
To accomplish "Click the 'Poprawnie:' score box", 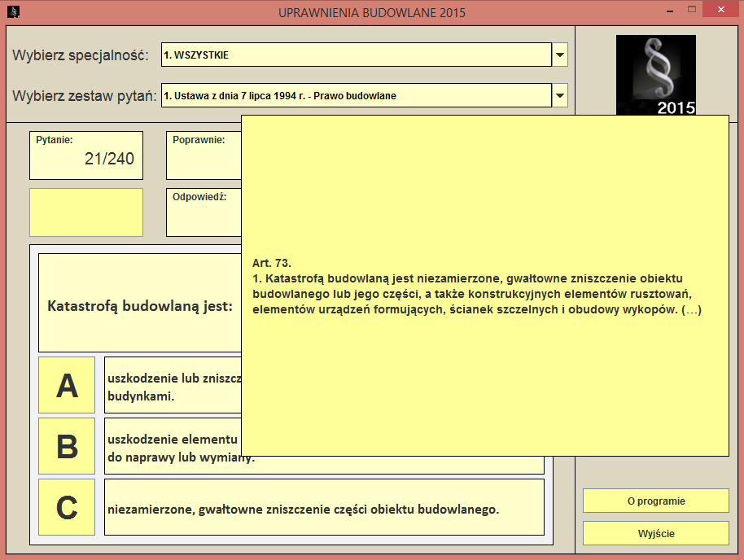I will pos(204,155).
